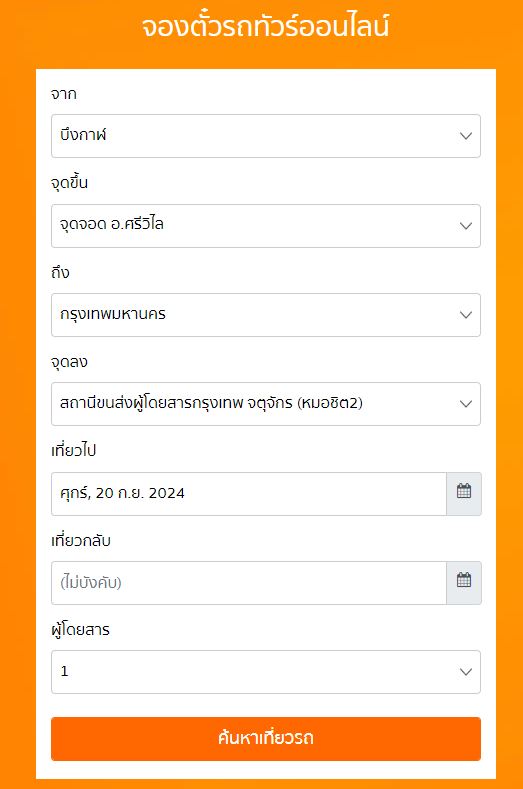
Task: Click the ค้นหาเที่ยวรถ search button
Action: click(266, 739)
